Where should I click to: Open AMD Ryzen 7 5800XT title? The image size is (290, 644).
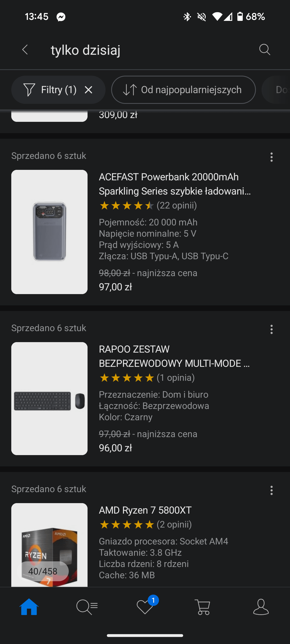point(145,510)
